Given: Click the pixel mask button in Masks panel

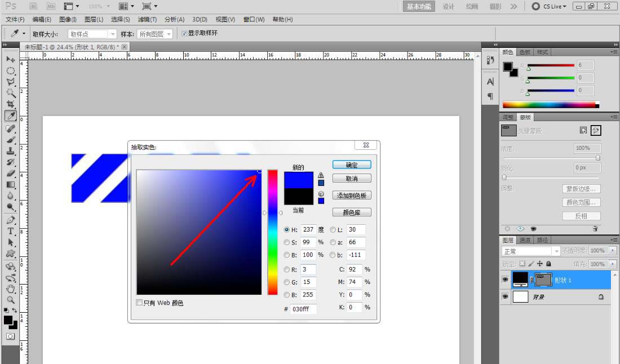Looking at the screenshot, I should tap(583, 130).
